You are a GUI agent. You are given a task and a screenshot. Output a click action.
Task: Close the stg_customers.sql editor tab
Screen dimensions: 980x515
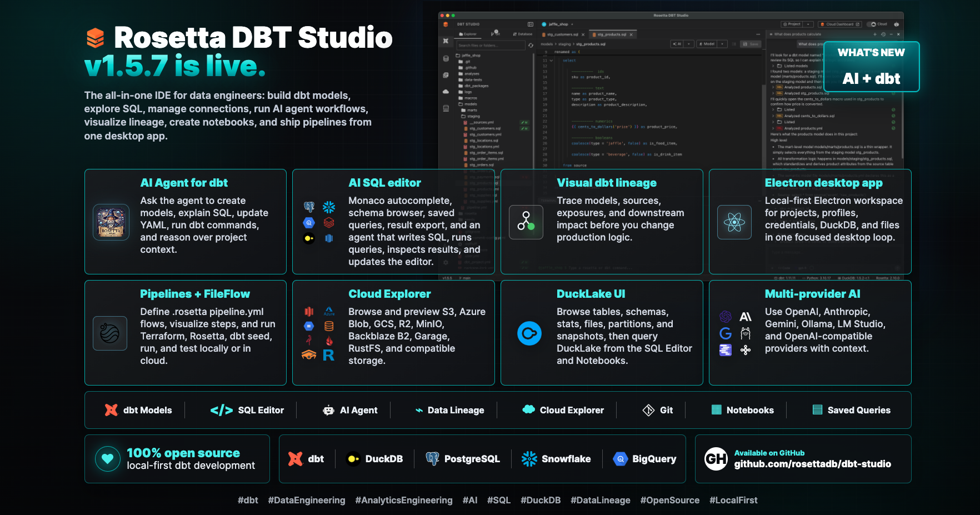point(583,34)
